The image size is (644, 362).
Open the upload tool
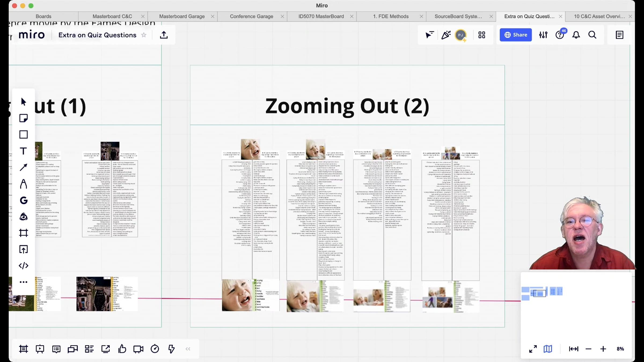pos(23,249)
